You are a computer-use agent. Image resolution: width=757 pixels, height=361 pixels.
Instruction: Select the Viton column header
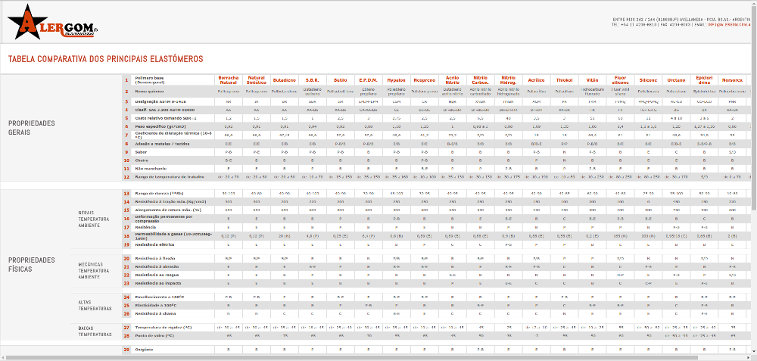click(x=592, y=80)
